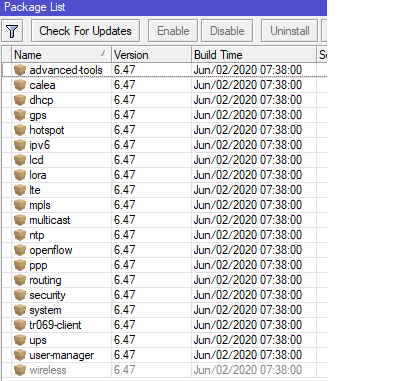Click the user-manager package icon
The image size is (396, 381).
pos(20,355)
